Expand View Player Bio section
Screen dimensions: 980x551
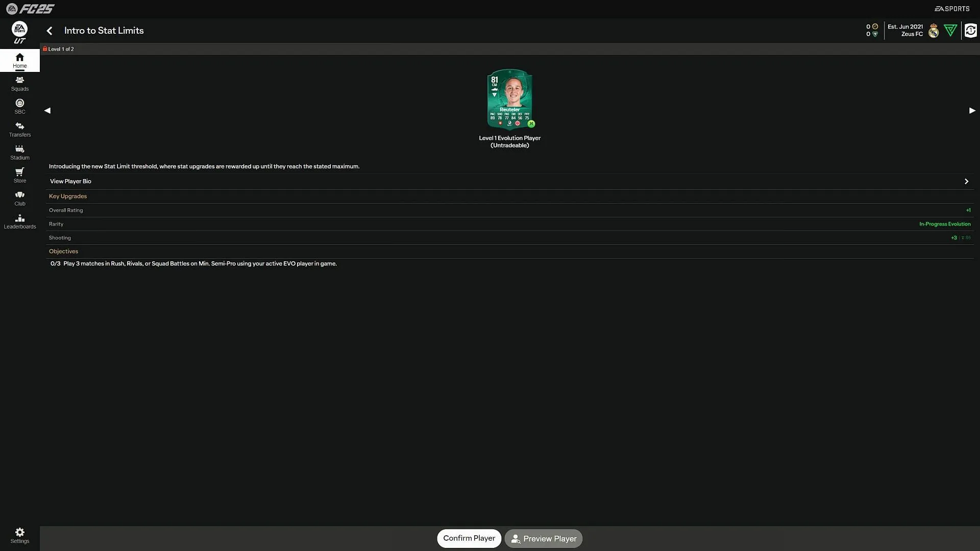pos(967,181)
